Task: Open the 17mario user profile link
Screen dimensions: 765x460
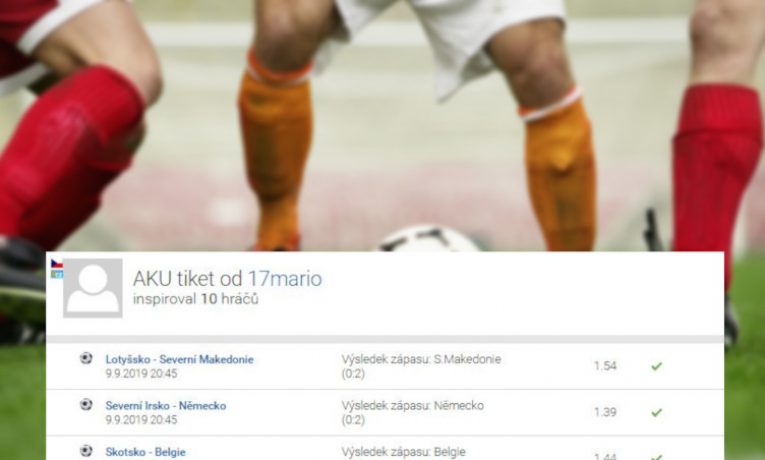Action: click(x=285, y=279)
